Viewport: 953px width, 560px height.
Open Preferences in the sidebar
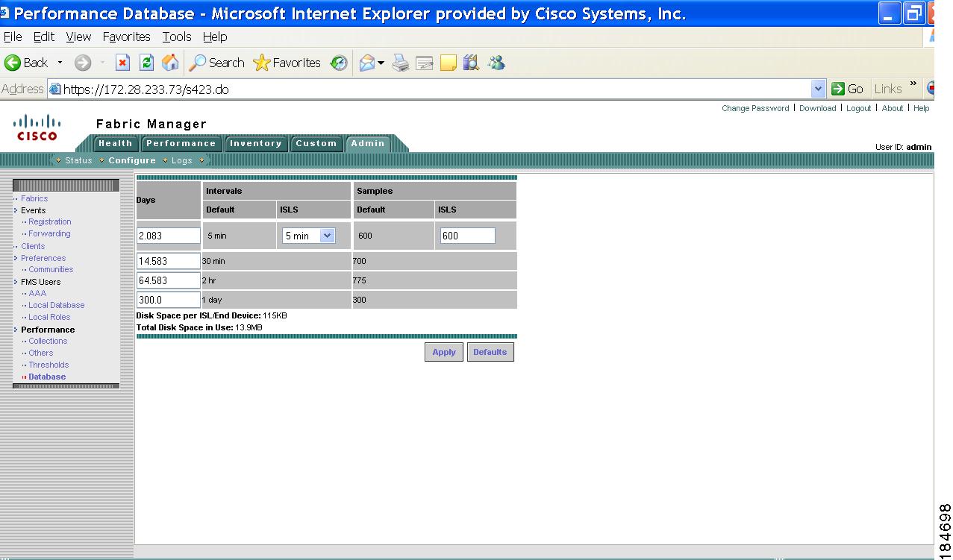coord(43,258)
